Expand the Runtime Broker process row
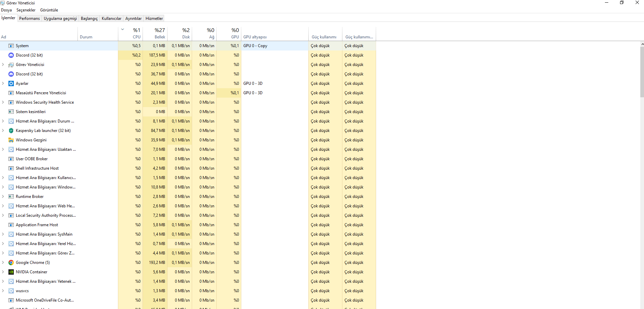 (3, 197)
